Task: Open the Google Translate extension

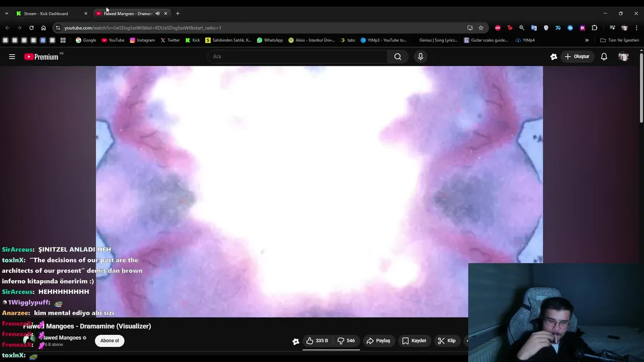Action: (x=534, y=28)
